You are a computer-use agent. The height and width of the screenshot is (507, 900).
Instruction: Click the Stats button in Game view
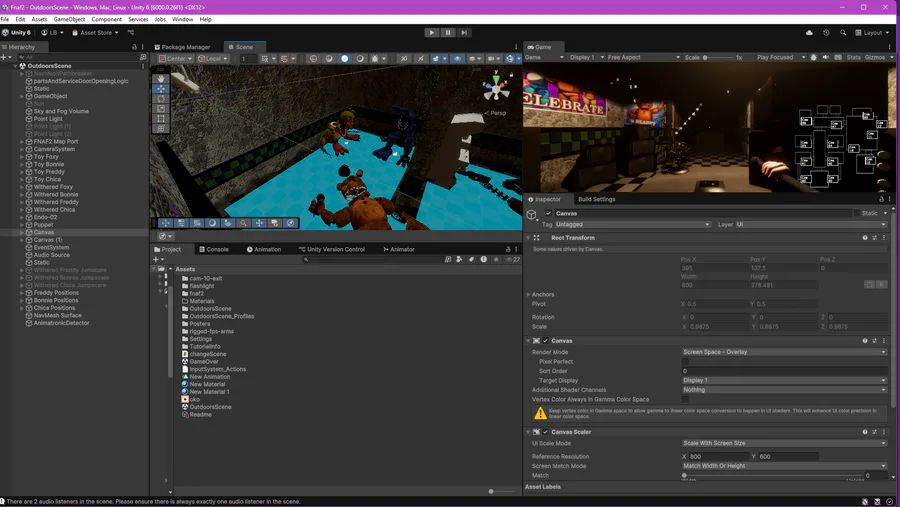click(x=854, y=57)
